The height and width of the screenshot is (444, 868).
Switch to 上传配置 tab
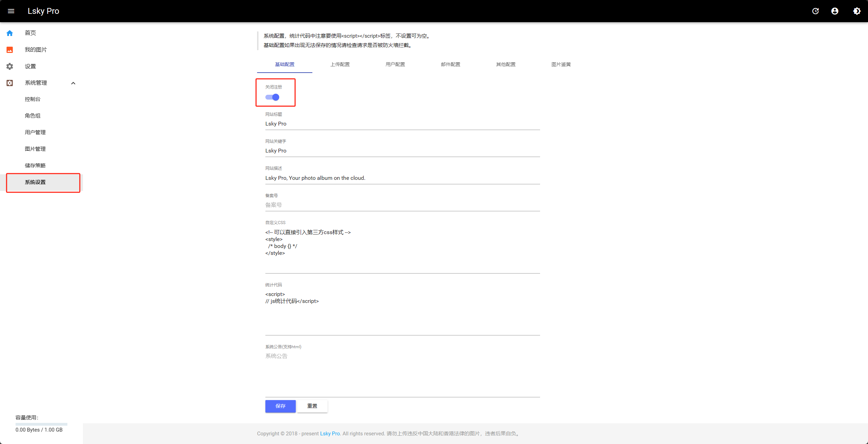(340, 65)
